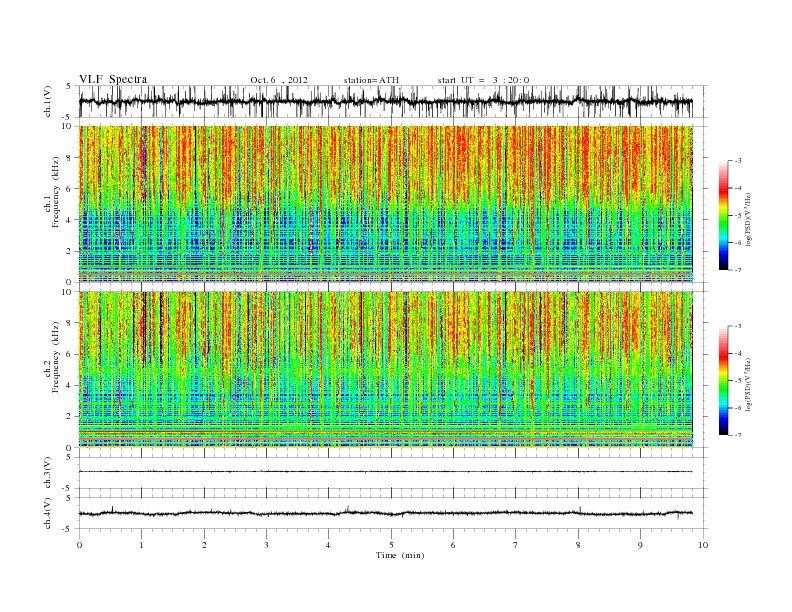Click the ch.2 spectrogram panel

click(386, 370)
